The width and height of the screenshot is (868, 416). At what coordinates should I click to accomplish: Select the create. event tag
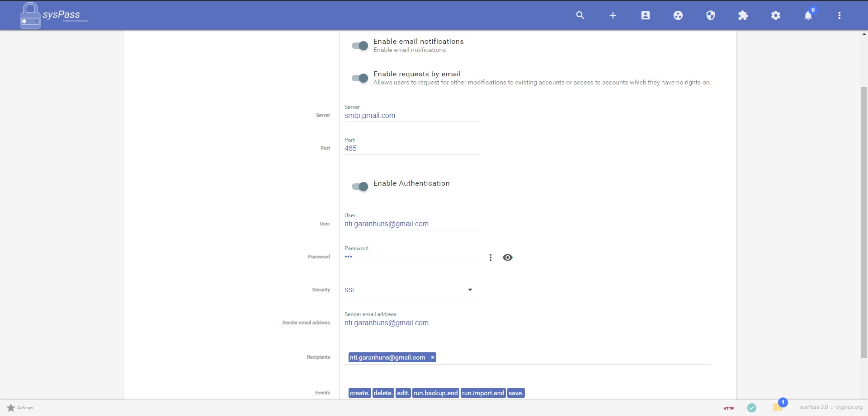pos(359,393)
